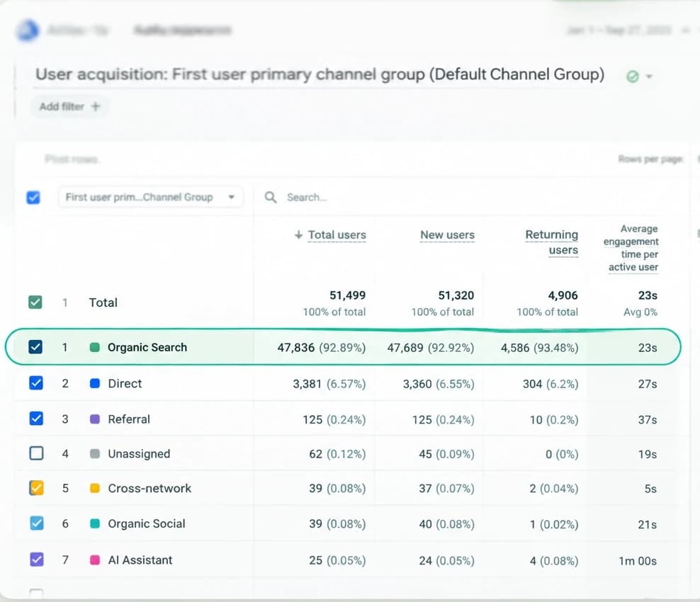700x602 pixels.
Task: Select the Cross-network row label
Action: 149,488
